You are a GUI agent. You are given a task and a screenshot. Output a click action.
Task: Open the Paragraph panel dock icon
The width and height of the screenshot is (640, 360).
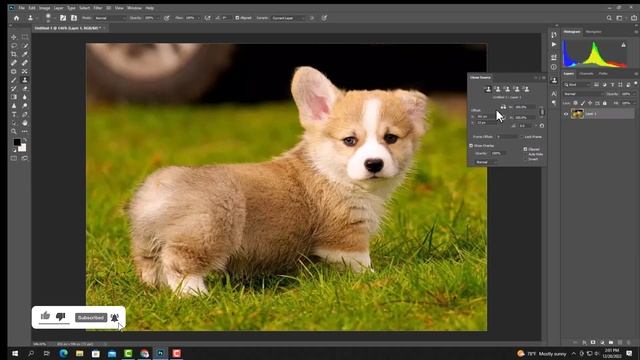[554, 103]
